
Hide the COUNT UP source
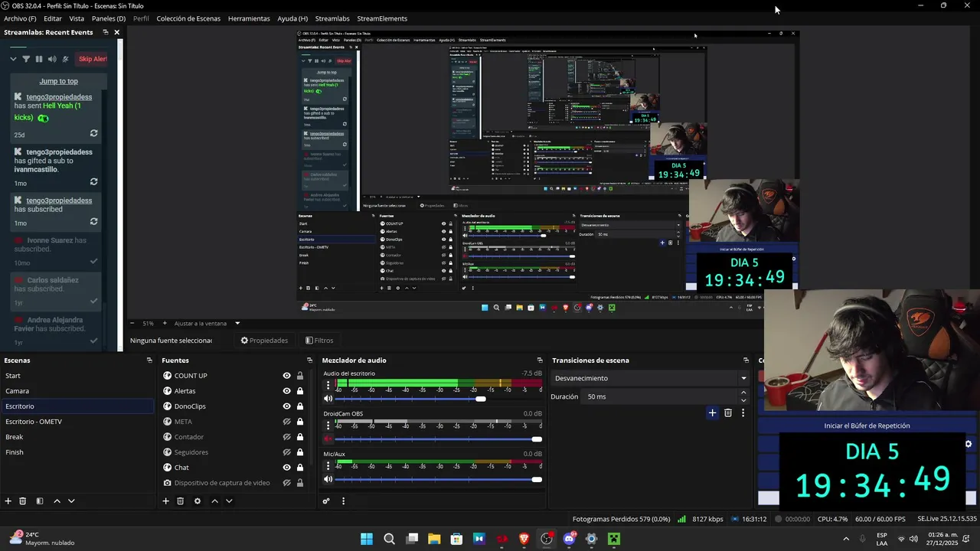pyautogui.click(x=286, y=376)
